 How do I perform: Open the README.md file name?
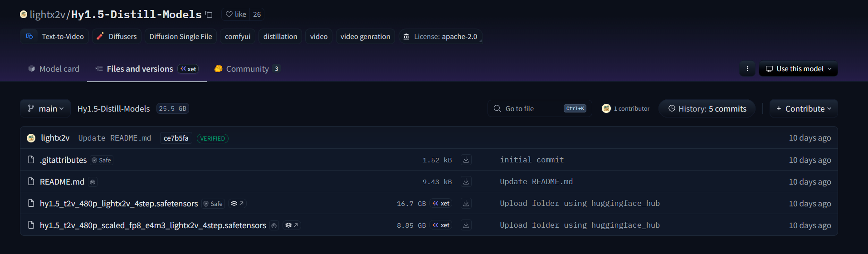(x=62, y=181)
